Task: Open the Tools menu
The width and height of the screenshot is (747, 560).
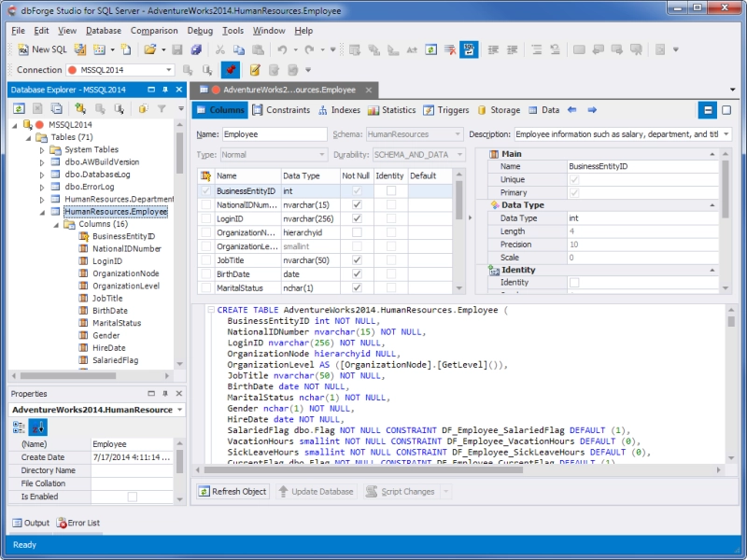Action: point(233,31)
